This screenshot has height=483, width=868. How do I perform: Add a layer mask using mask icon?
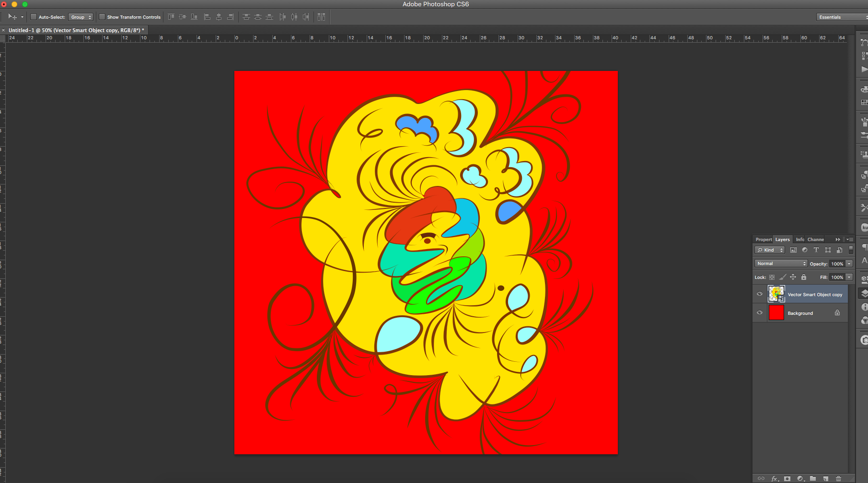click(787, 478)
